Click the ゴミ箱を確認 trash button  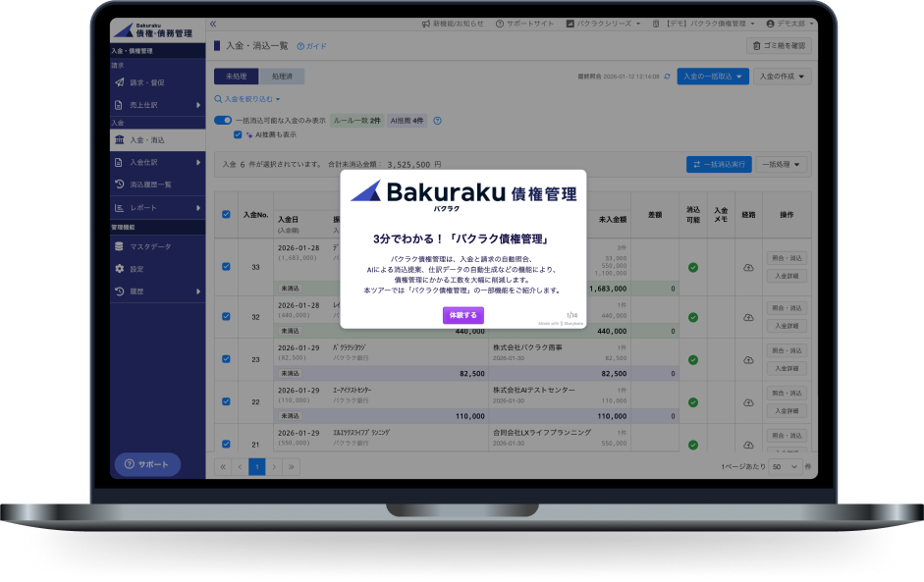tap(779, 45)
